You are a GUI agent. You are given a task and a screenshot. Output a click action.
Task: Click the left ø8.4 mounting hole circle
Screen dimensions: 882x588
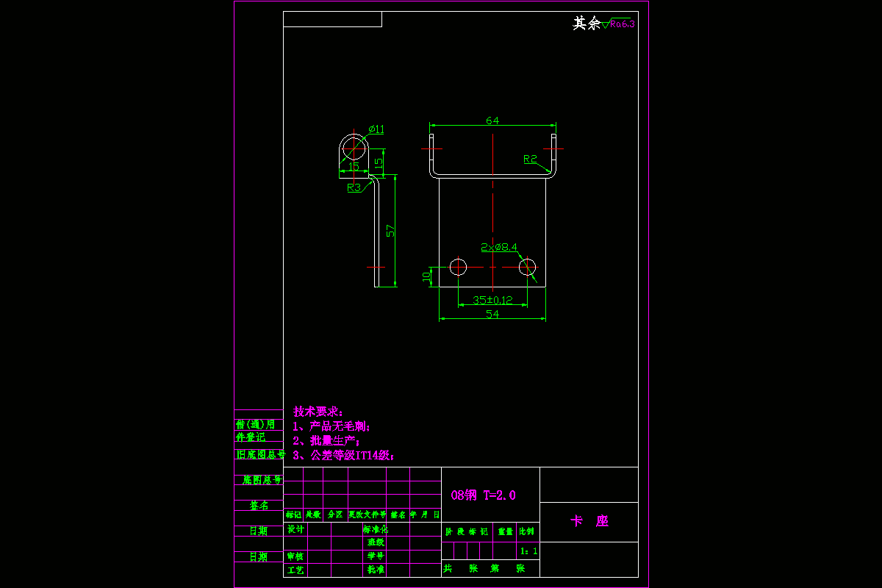[458, 266]
